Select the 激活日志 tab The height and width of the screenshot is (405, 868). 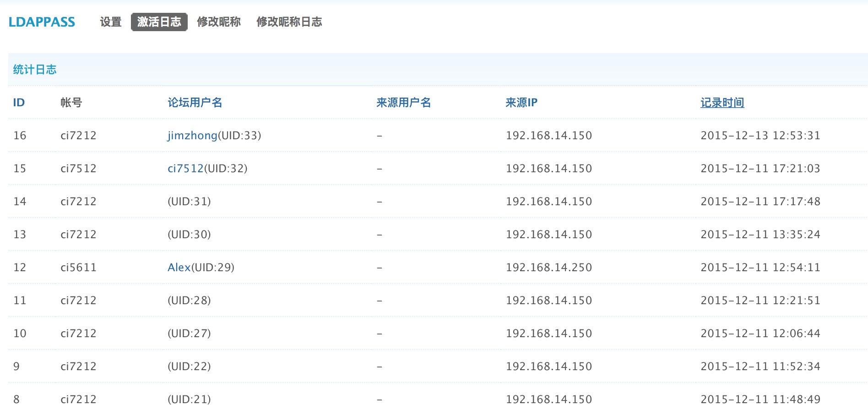pyautogui.click(x=159, y=22)
